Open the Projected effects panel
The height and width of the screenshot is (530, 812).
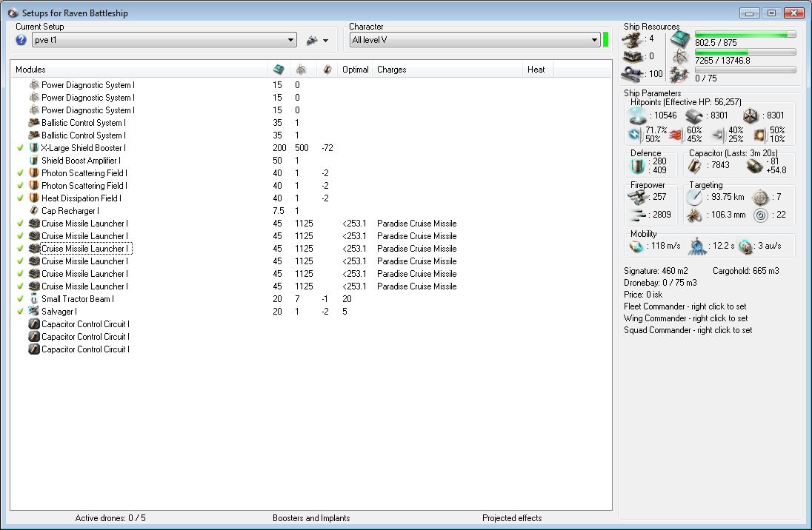(512, 518)
